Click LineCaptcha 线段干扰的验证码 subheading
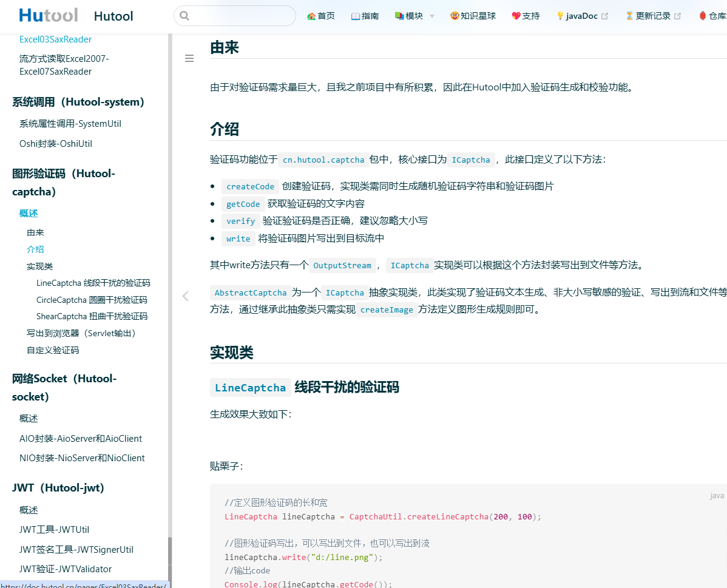Screen dimensions: 727x588 [x=304, y=387]
